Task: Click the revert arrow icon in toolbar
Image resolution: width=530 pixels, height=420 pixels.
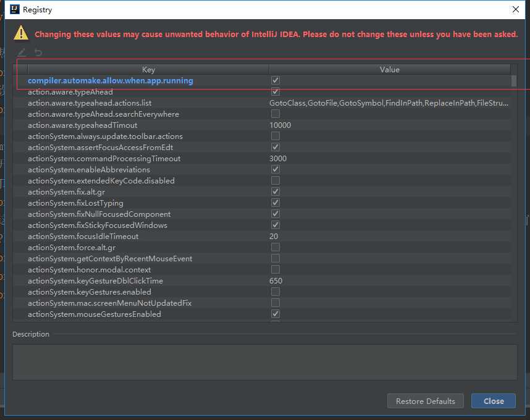Action: [x=38, y=52]
